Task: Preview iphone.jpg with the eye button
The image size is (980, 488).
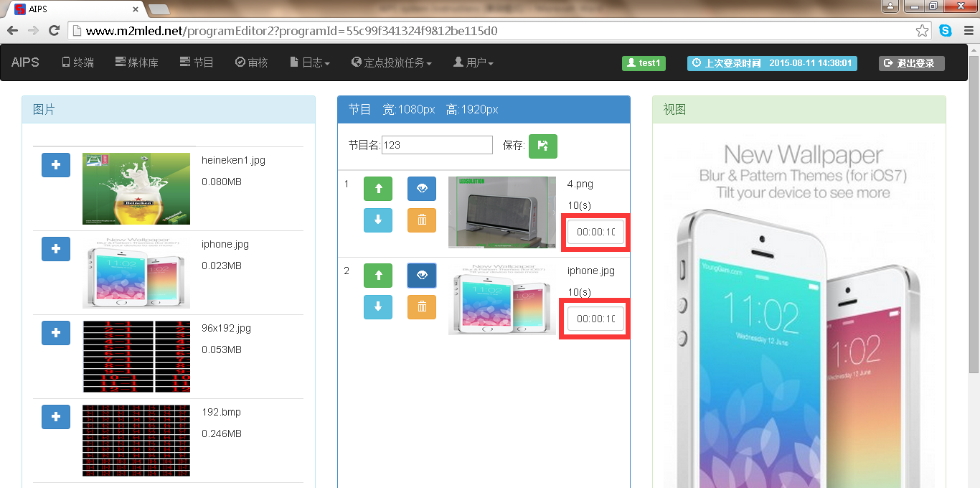Action: 422,276
